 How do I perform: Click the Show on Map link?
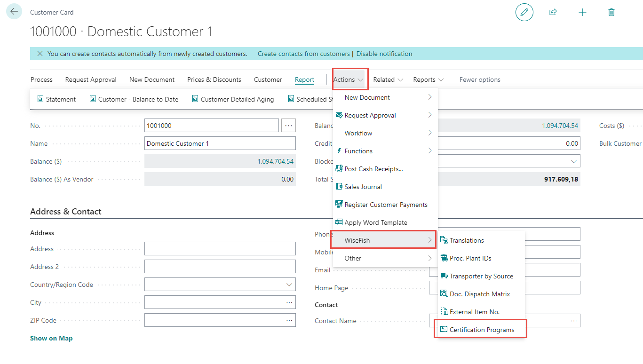[51, 338]
